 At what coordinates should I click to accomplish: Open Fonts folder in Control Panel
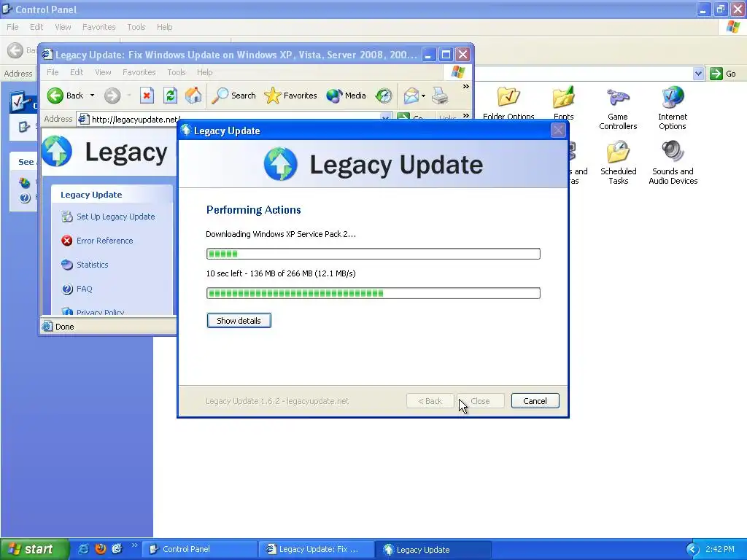(x=564, y=104)
